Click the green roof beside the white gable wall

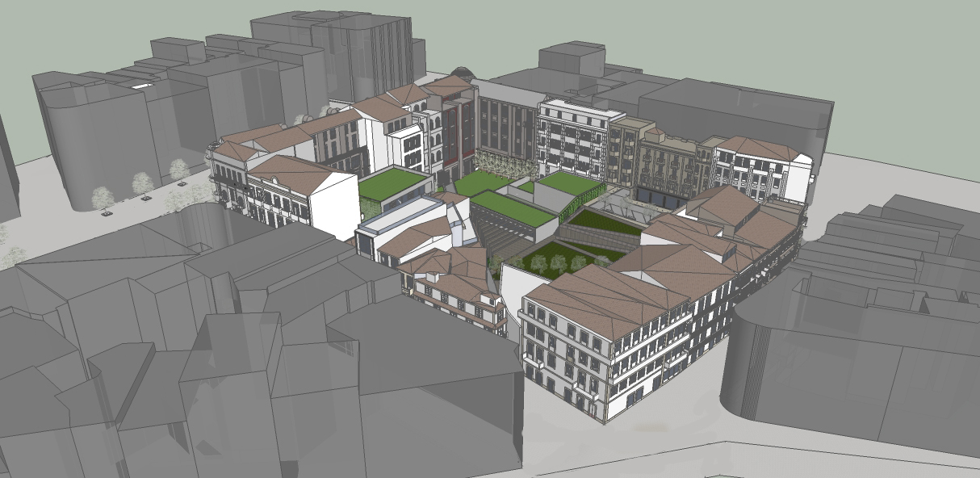click(390, 183)
